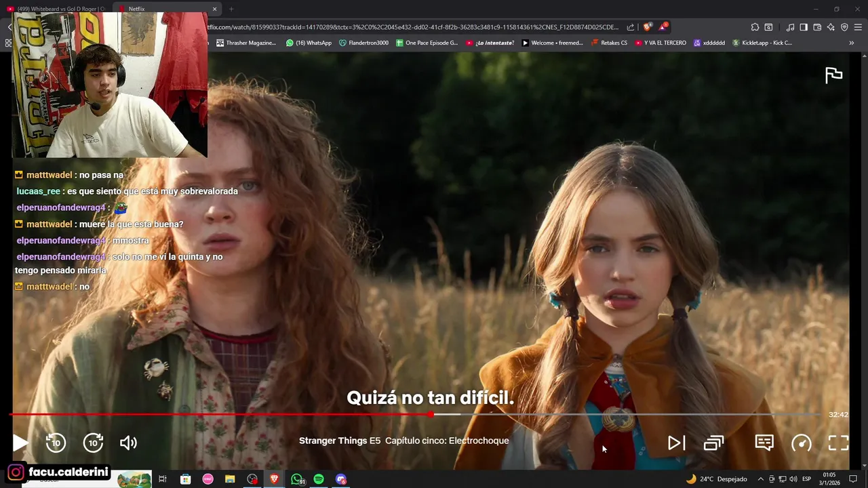Click the Meet Now camera tray icon
This screenshot has width=868, height=488.
[771, 479]
